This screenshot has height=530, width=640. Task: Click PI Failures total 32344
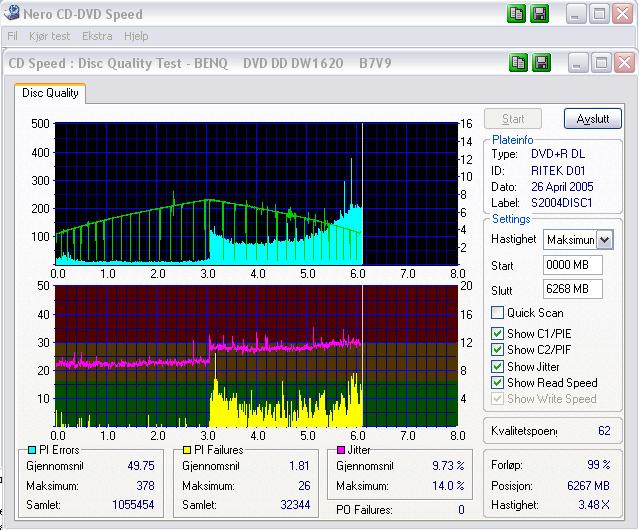pos(295,505)
